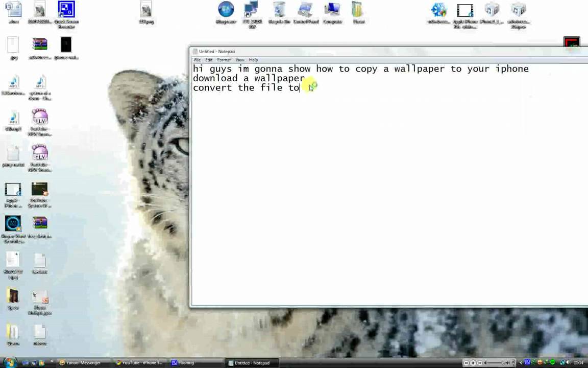Viewport: 588px width, 368px height.
Task: Select the YouTube System Of video file icon
Action: click(x=40, y=195)
